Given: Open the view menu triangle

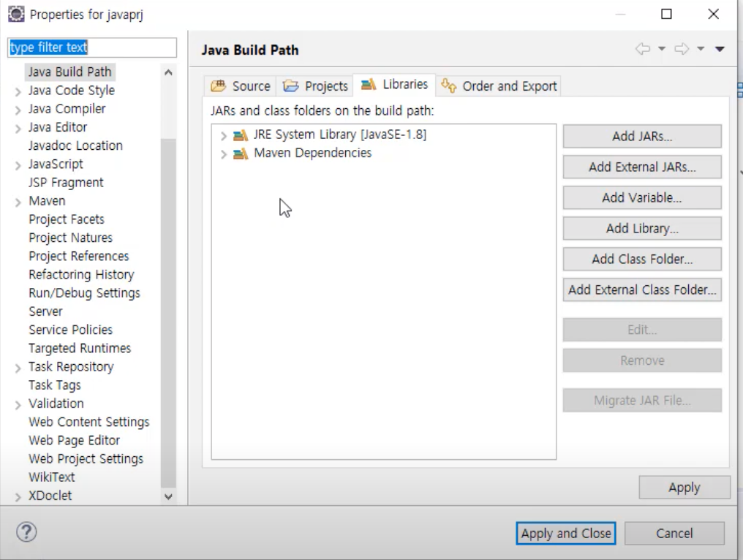Looking at the screenshot, I should [720, 49].
